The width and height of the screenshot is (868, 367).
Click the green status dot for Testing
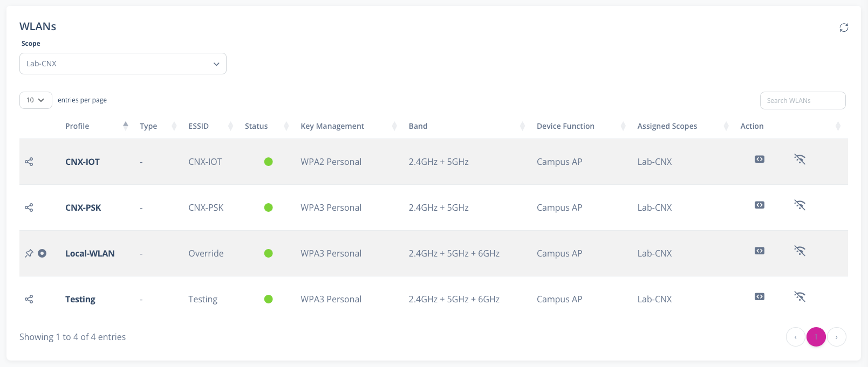tap(268, 299)
